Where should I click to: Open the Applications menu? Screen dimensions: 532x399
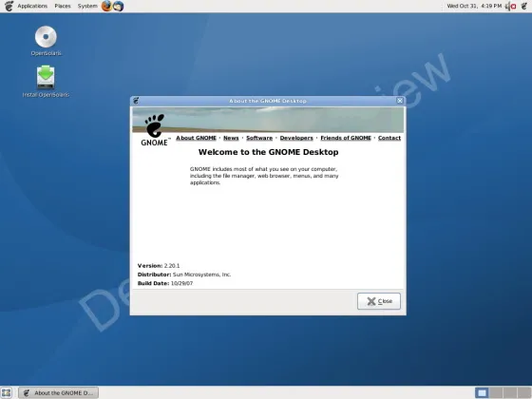tap(32, 6)
